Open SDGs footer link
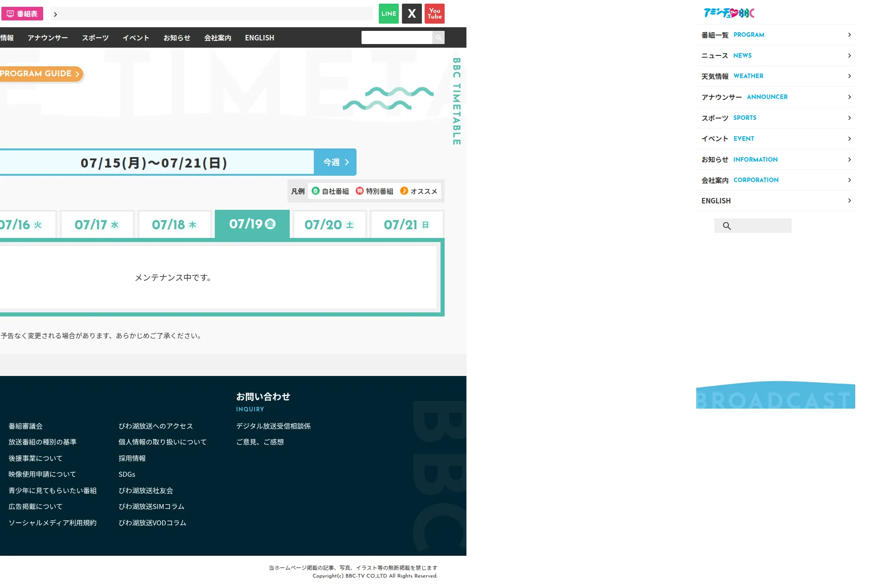Viewport: 872px width, 588px height. coord(127,474)
